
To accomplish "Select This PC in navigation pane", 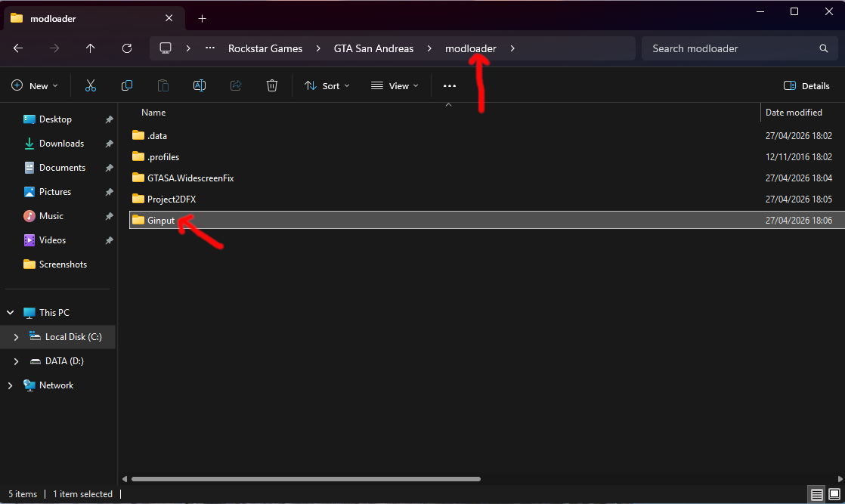I will [x=54, y=313].
